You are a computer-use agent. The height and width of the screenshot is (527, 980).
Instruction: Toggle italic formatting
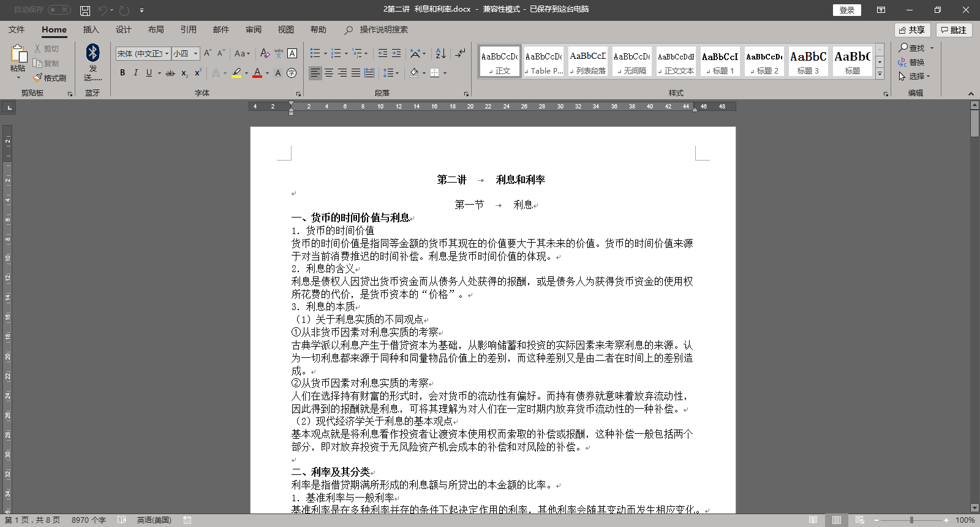point(135,73)
